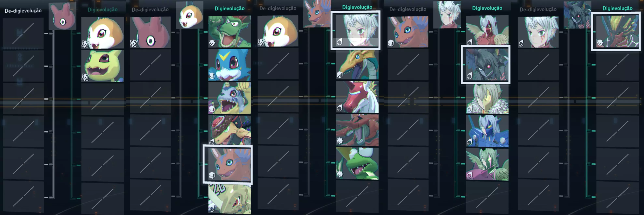Select the pink one-eyed rabbit header portrait
The image size is (644, 215).
(x=62, y=16)
